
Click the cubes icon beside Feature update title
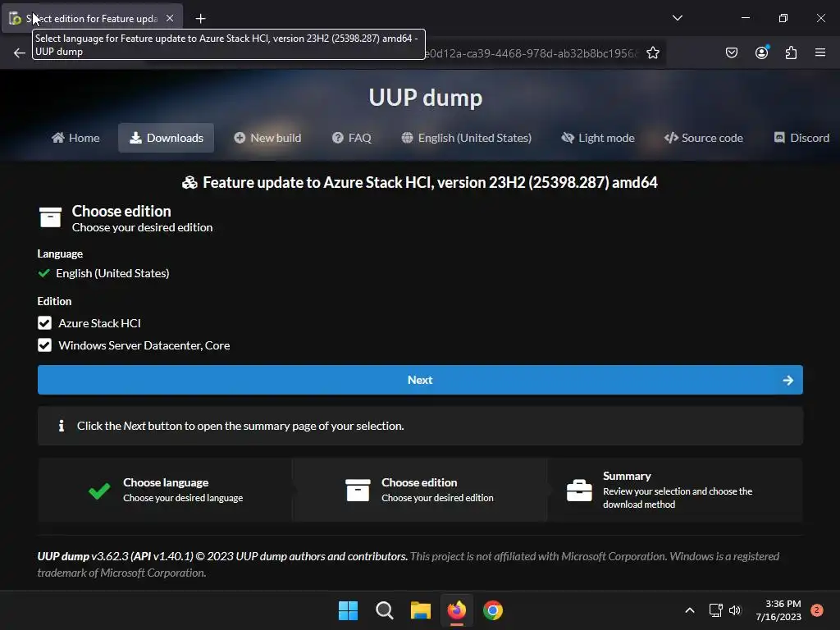click(x=189, y=183)
